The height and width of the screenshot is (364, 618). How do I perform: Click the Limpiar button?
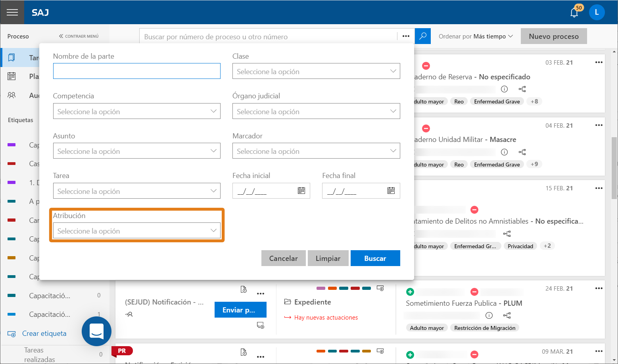click(x=328, y=258)
